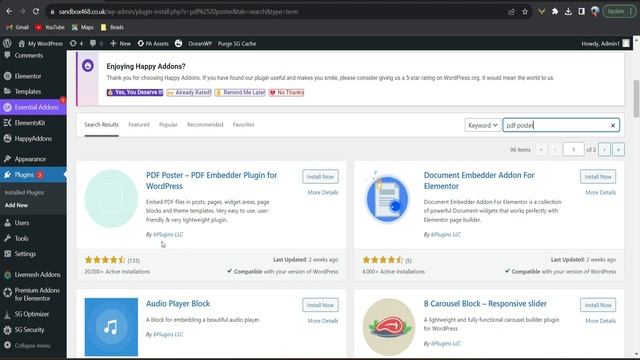
Task: Switch to Favorites plugins tab
Action: [244, 124]
